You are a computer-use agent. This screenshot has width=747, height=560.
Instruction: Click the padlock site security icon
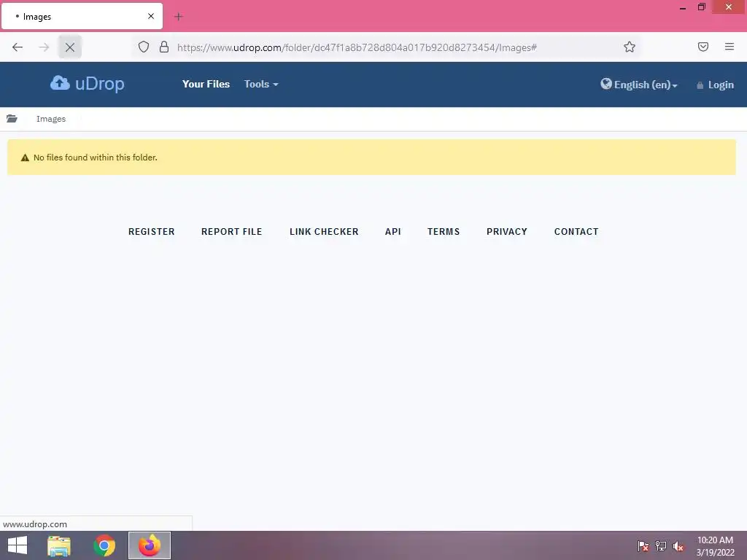164,47
